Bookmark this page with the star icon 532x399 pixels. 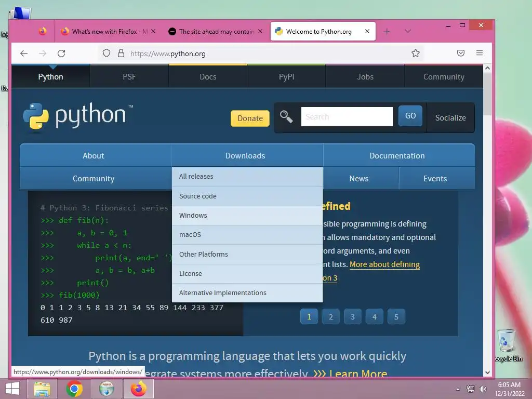(x=415, y=53)
